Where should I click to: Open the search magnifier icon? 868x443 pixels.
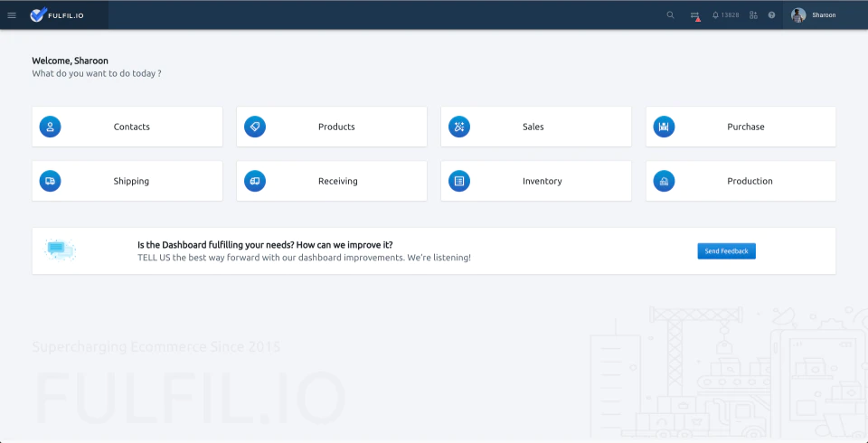tap(670, 15)
